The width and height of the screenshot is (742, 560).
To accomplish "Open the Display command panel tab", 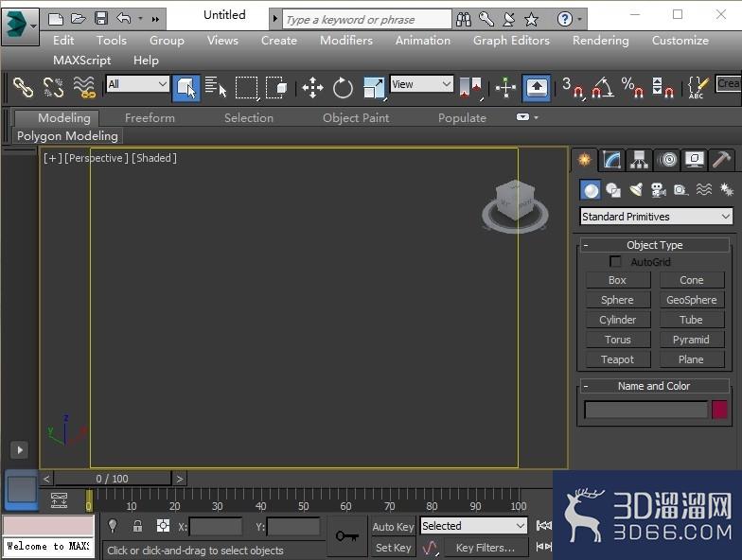I will (x=695, y=159).
